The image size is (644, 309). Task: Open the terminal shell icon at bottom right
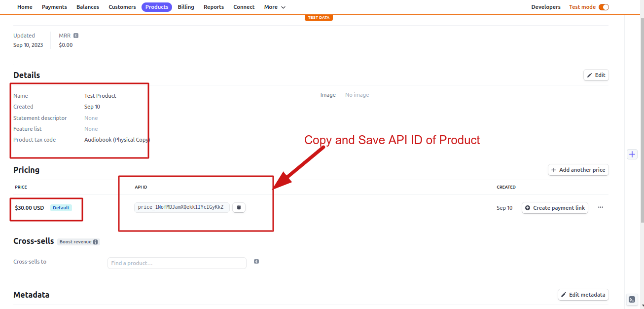pos(632,299)
